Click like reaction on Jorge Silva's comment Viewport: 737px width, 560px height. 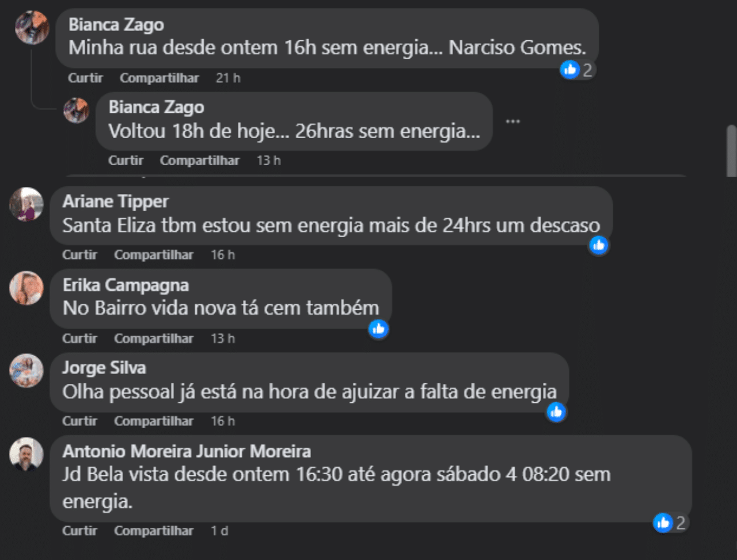tap(556, 412)
